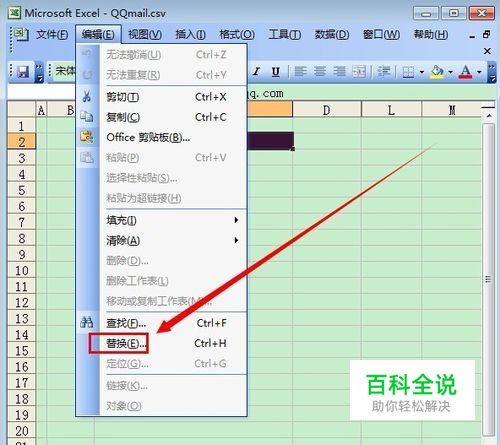Click the Office Clipboard icon in menu
500x445 pixels.
87,137
